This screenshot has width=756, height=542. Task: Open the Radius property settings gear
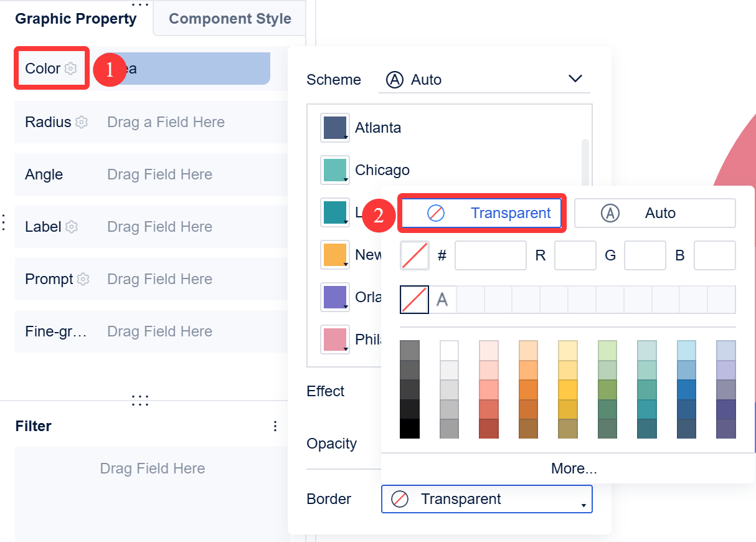(x=82, y=122)
